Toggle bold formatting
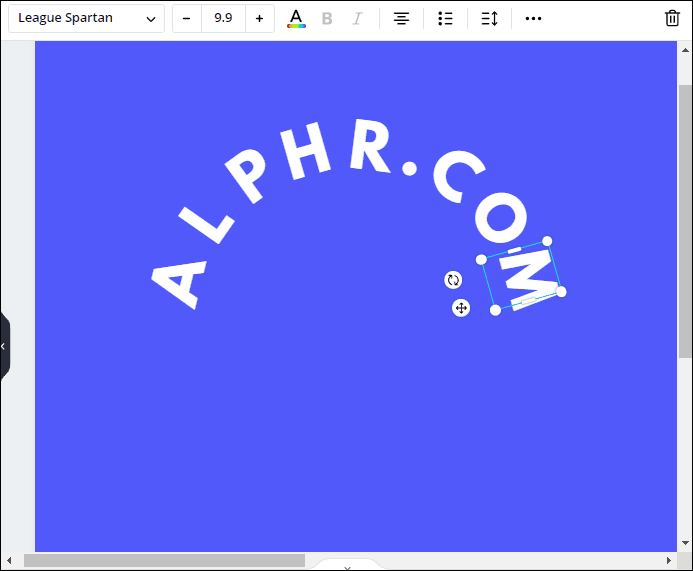The width and height of the screenshot is (693, 571). click(327, 19)
